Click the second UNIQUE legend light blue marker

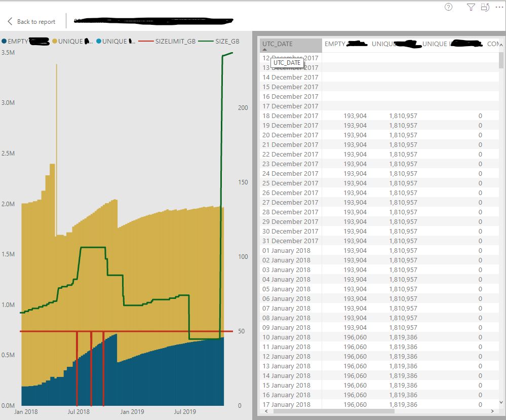click(99, 42)
